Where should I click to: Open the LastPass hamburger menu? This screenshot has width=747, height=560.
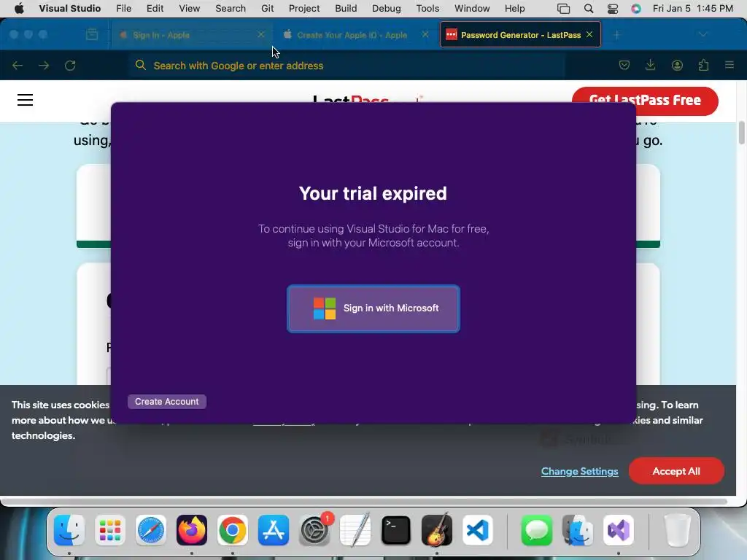tap(26, 100)
